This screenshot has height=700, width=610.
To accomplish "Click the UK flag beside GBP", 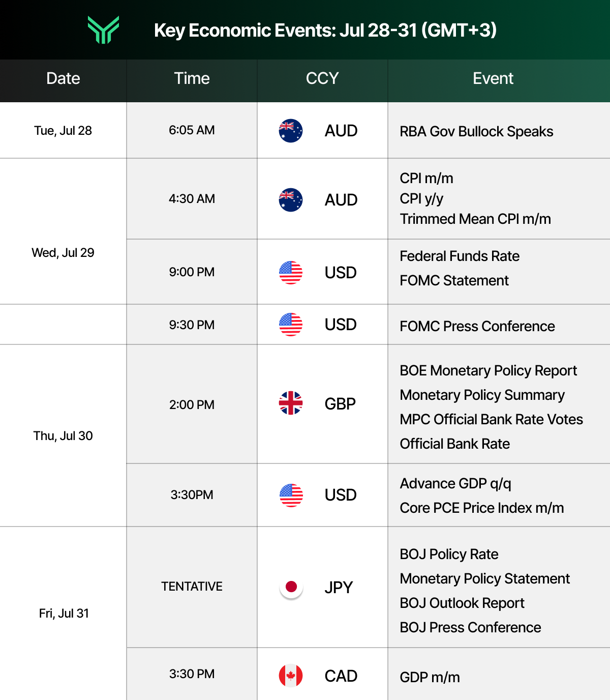I will pos(291,403).
